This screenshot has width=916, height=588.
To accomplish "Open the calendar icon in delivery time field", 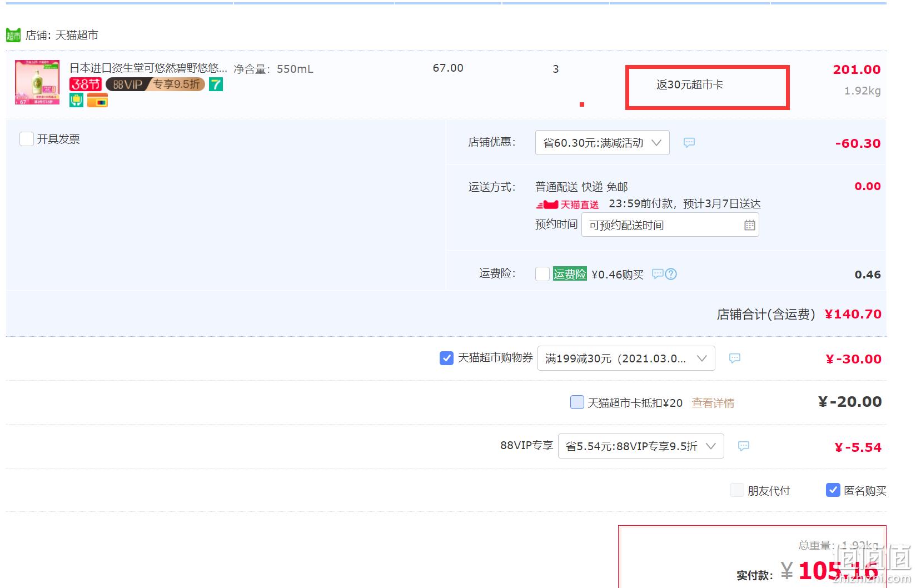I will click(x=750, y=225).
